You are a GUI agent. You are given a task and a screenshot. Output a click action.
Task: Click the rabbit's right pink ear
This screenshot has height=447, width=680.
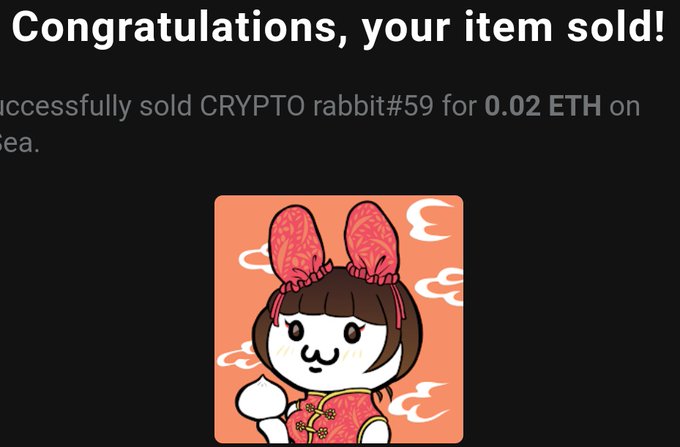pos(372,241)
